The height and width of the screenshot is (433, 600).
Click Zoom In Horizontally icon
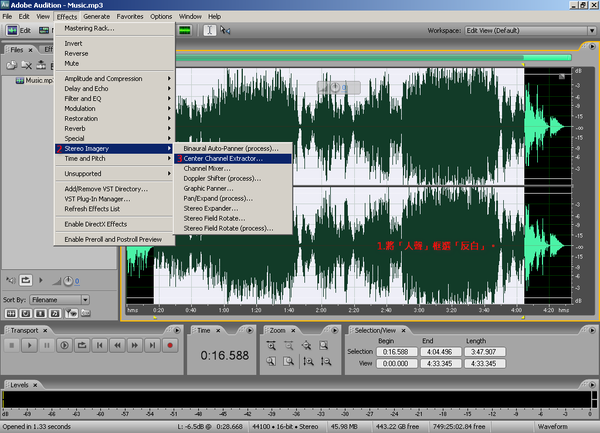[x=271, y=345]
